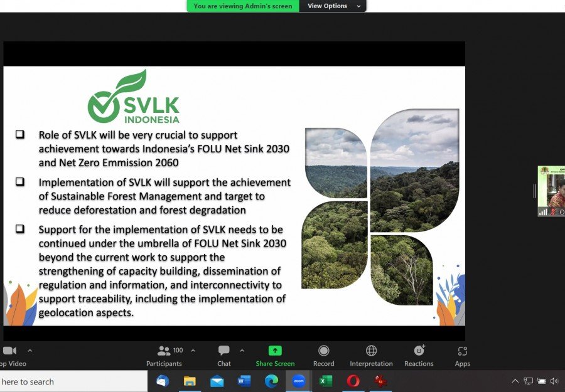Open Thunderbird from the taskbar

tap(163, 381)
